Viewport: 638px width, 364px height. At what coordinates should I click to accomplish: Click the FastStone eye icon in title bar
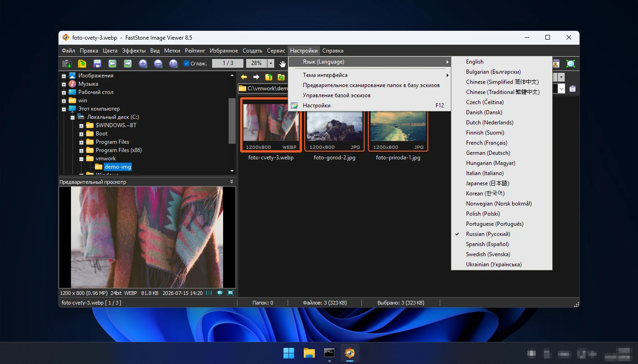[66, 37]
